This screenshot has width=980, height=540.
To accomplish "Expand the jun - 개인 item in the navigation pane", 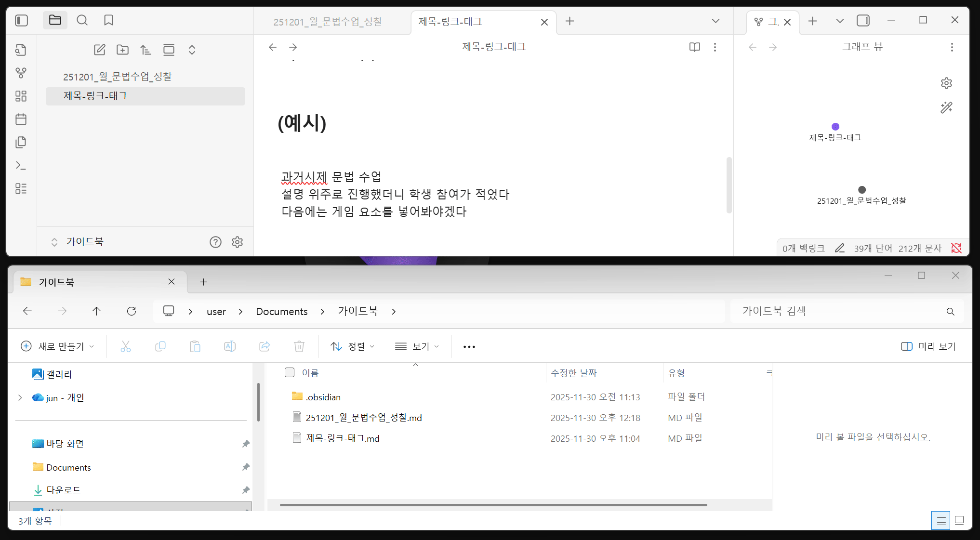I will point(20,397).
